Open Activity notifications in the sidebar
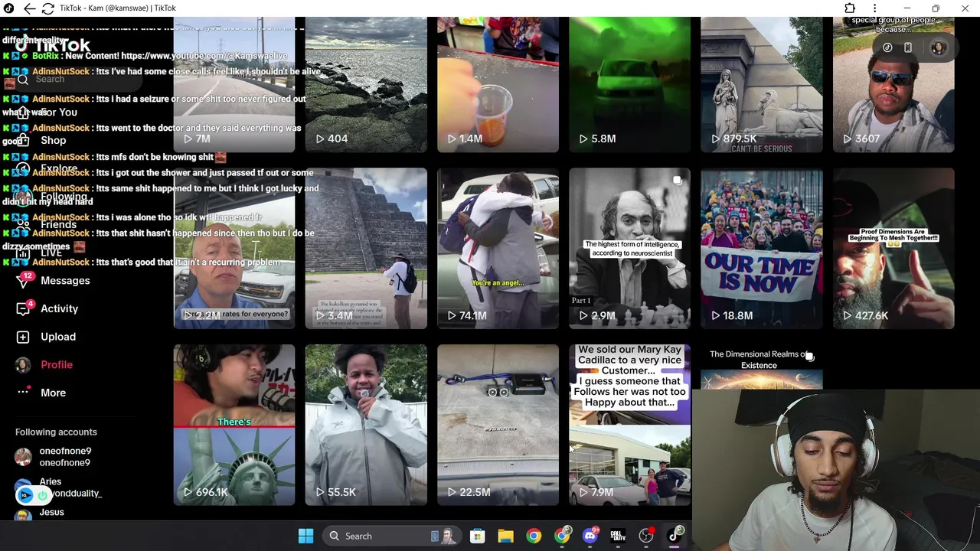The height and width of the screenshot is (551, 980). point(59,308)
